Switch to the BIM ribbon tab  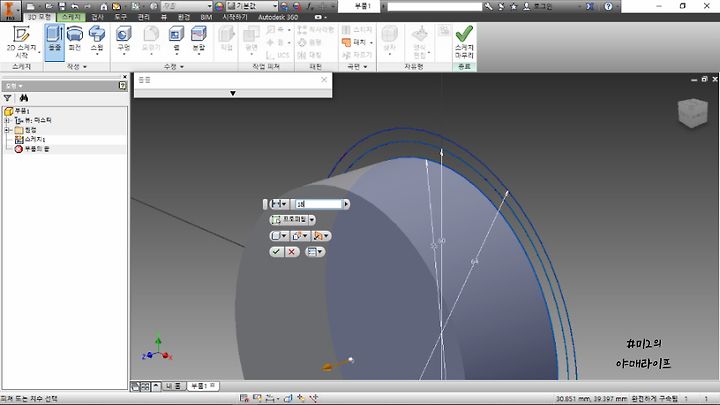pyautogui.click(x=206, y=17)
